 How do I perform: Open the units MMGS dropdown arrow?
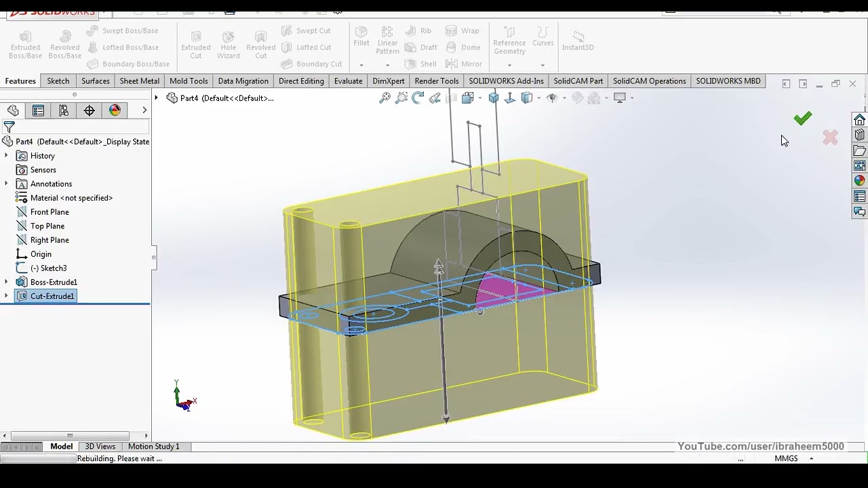811,459
